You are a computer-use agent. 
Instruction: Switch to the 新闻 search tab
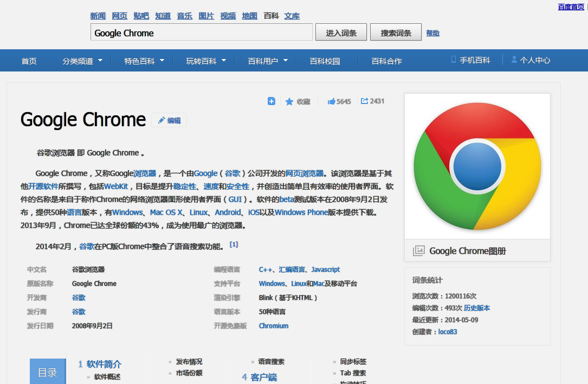tap(98, 16)
